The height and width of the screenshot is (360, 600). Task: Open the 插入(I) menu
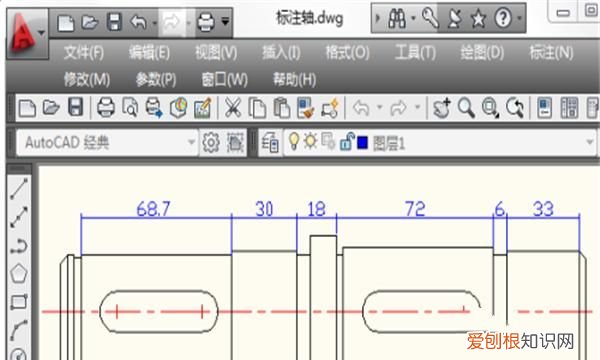281,52
